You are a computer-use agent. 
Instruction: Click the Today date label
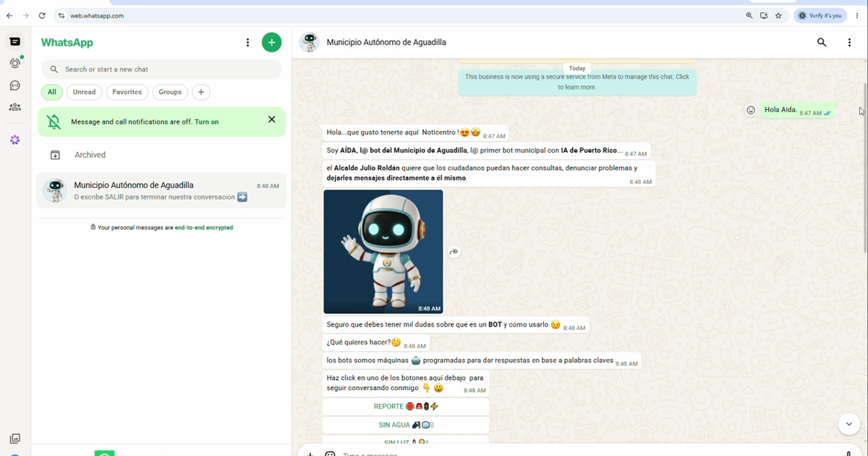click(577, 68)
